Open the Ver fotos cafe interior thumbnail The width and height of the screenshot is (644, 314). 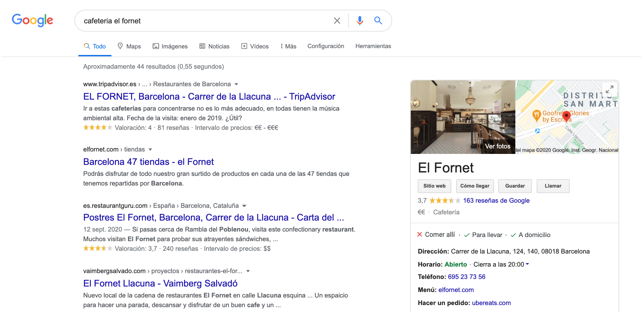coord(463,117)
